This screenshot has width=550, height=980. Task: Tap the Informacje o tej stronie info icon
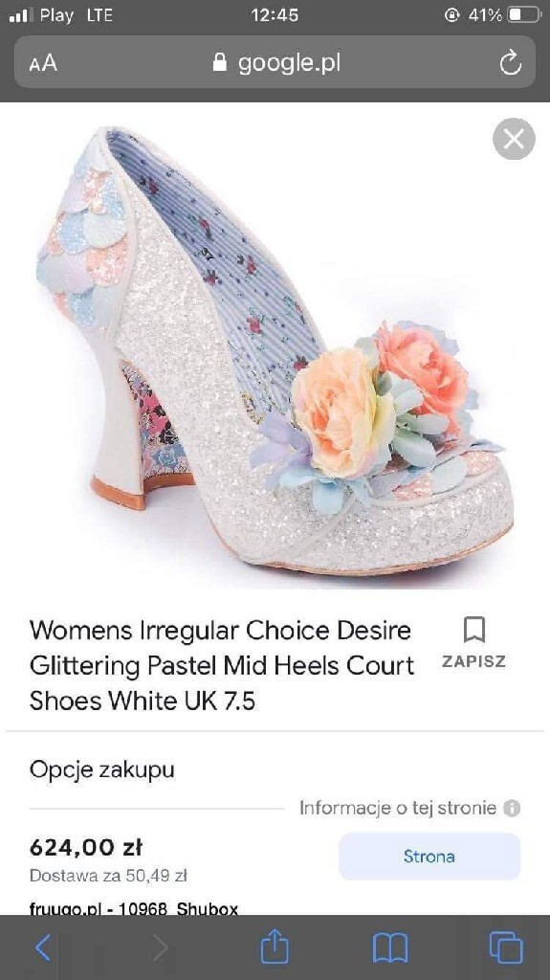coord(512,808)
